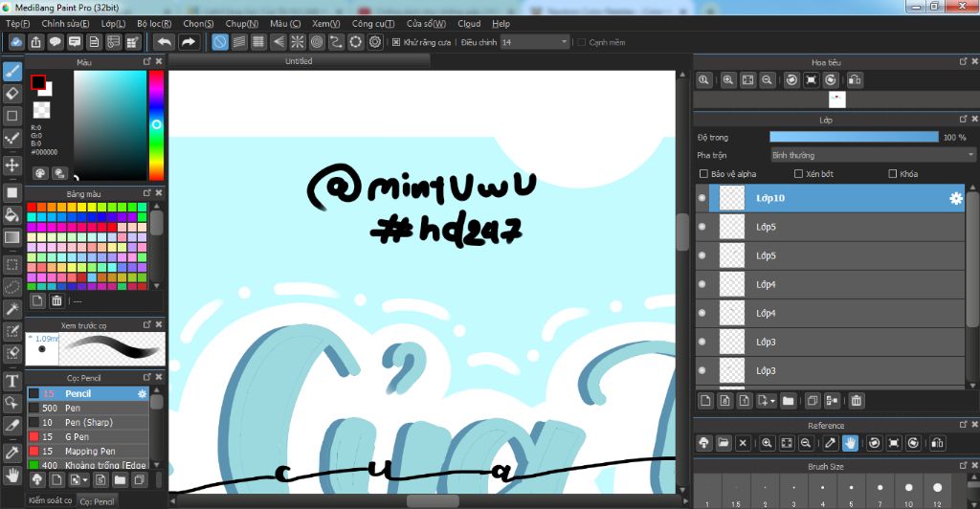This screenshot has width=980, height=509.
Task: Open the Lớp10 layer settings gear
Action: click(956, 198)
